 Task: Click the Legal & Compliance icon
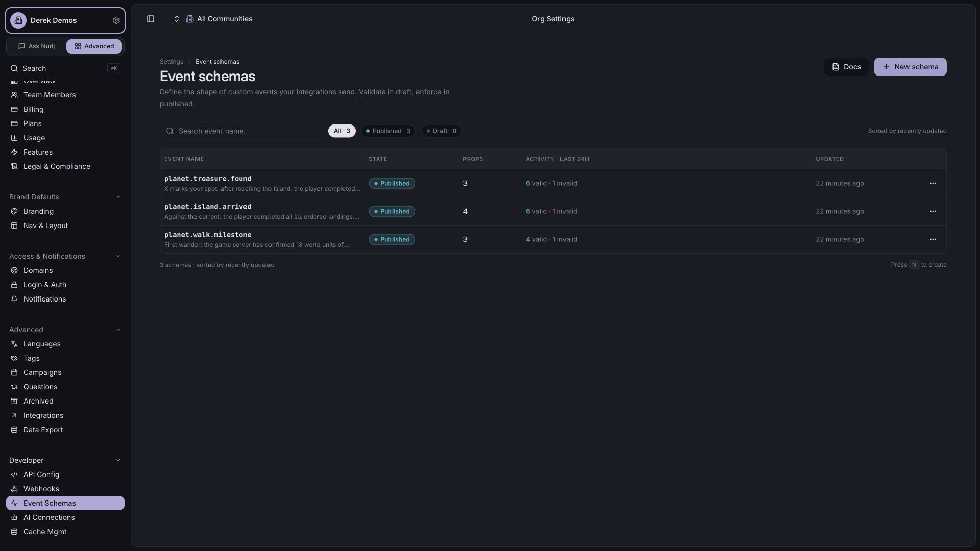(x=14, y=166)
